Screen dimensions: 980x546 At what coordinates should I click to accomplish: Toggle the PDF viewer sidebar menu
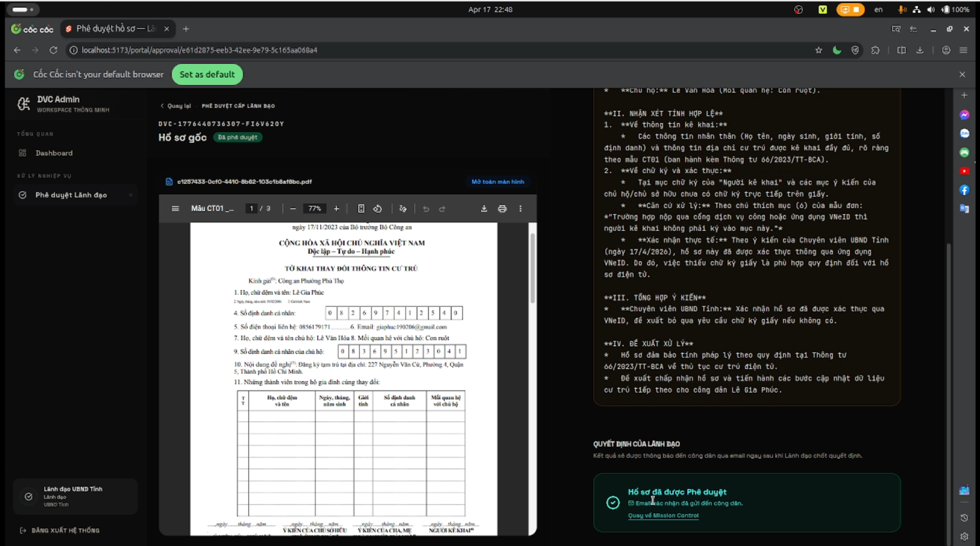(x=175, y=209)
